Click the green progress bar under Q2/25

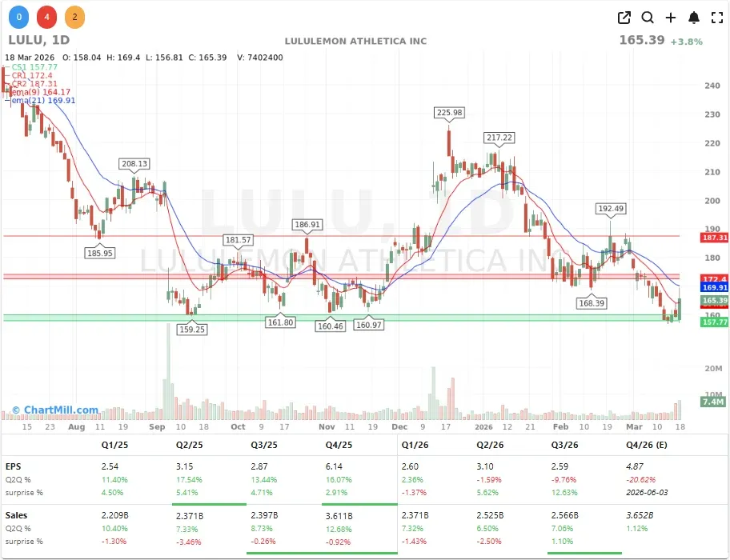(x=209, y=506)
